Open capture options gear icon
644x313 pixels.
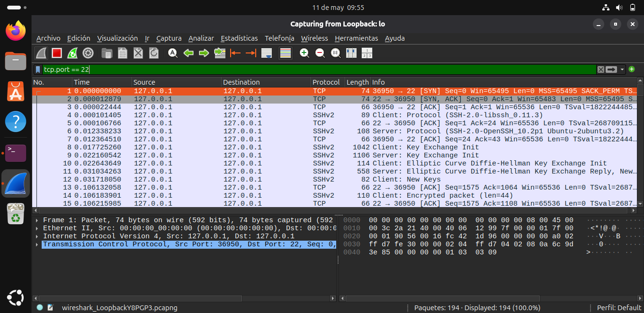point(88,53)
